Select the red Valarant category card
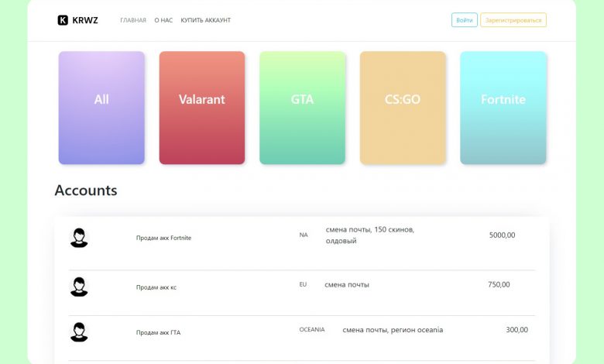 click(202, 108)
